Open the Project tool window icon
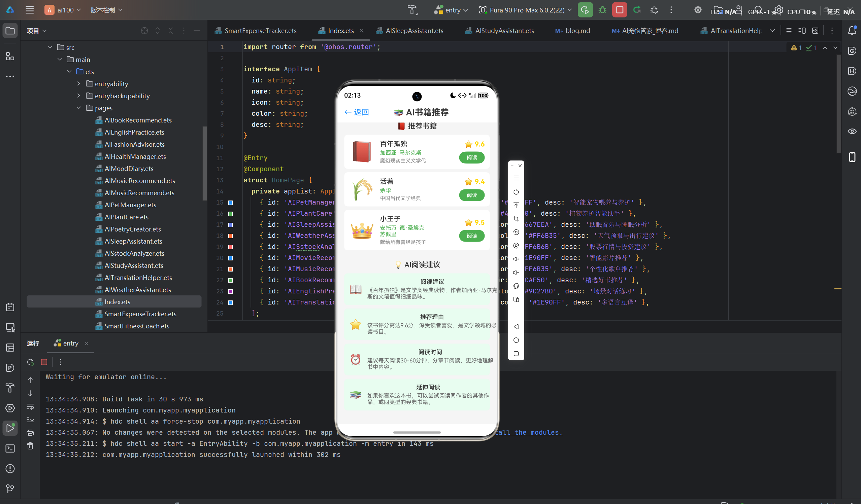The image size is (861, 504). (10, 31)
